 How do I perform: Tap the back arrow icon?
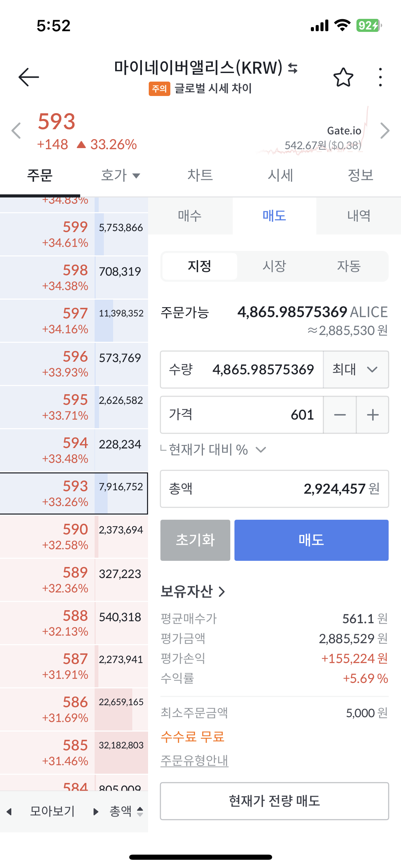(29, 77)
